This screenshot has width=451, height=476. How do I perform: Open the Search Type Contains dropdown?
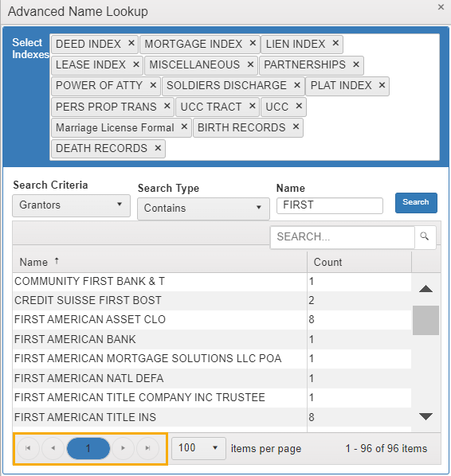(x=203, y=209)
